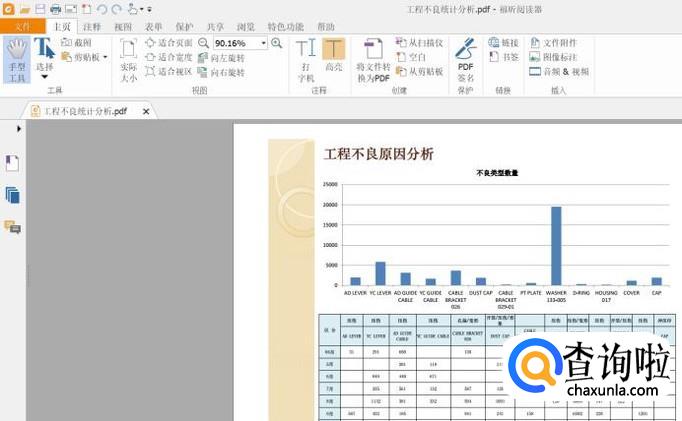
Task: Insert Image Annotation (图像标注)
Action: (x=553, y=57)
